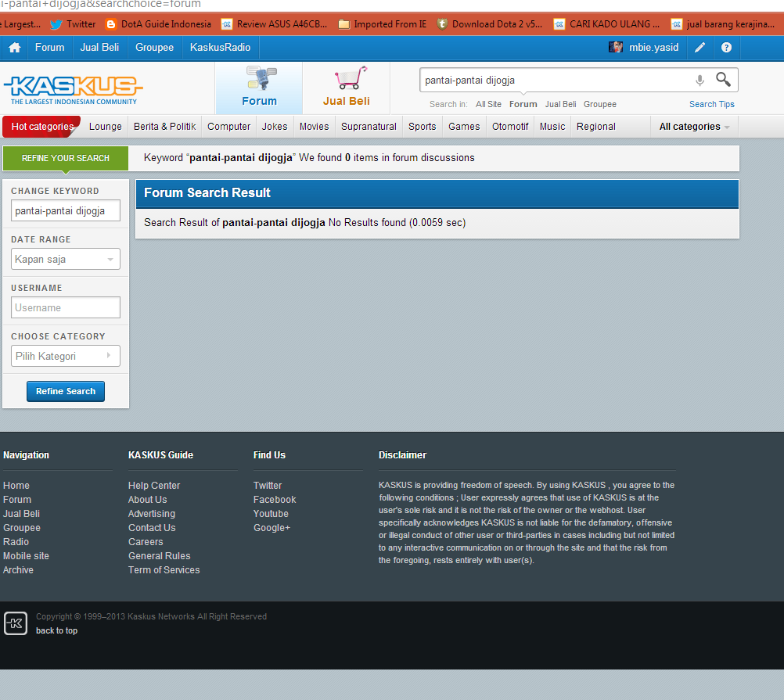Select Supranatural category
Image resolution: width=784 pixels, height=700 pixels.
click(369, 127)
